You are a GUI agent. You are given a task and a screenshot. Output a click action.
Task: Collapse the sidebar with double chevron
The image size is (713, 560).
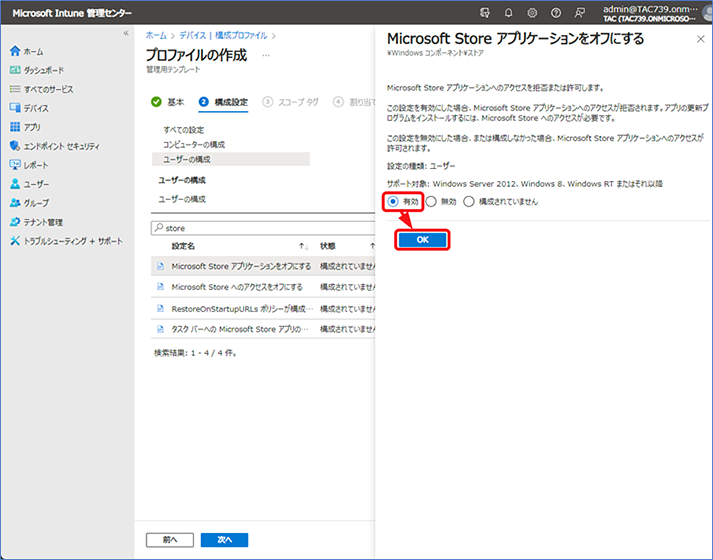(126, 33)
